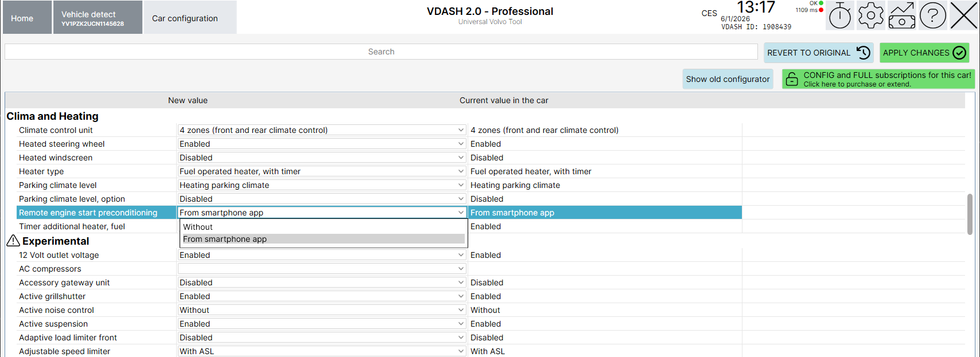
Task: Open the stopwatch timer icon
Action: click(x=840, y=15)
